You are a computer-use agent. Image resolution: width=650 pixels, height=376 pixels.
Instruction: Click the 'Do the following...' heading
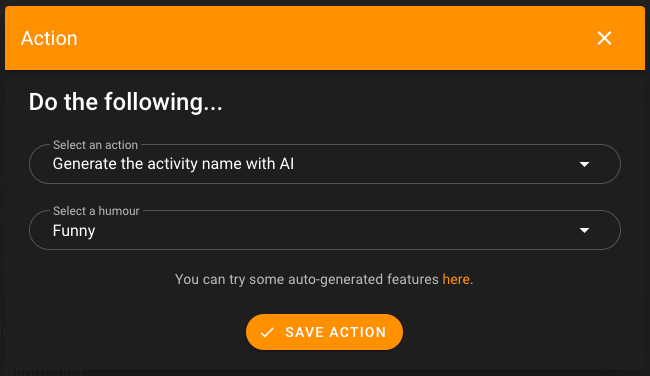(125, 102)
